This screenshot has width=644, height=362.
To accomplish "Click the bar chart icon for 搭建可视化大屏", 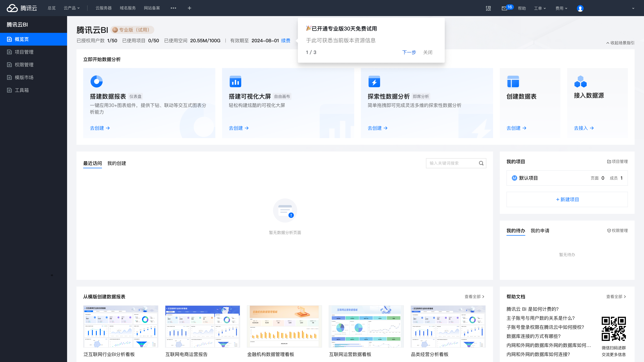I will click(x=235, y=81).
